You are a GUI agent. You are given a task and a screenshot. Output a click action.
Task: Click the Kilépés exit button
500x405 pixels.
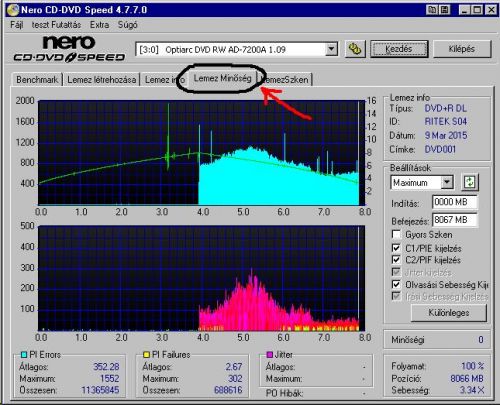pos(462,49)
